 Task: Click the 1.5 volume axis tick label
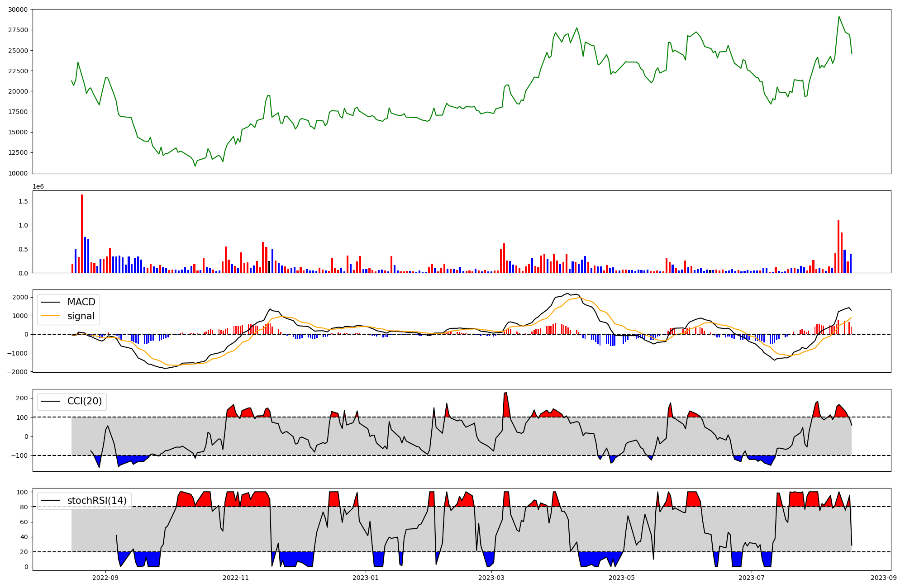(x=24, y=201)
